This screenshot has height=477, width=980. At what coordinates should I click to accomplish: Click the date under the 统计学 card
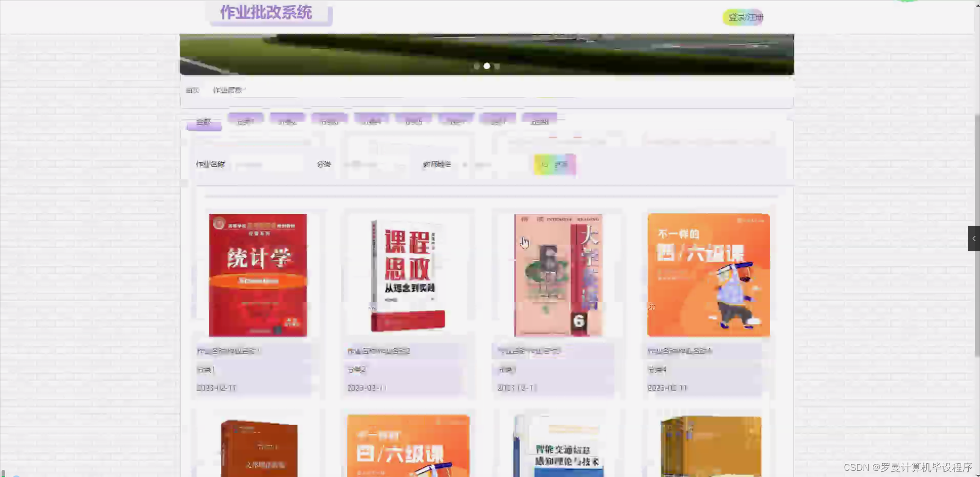[x=216, y=388]
